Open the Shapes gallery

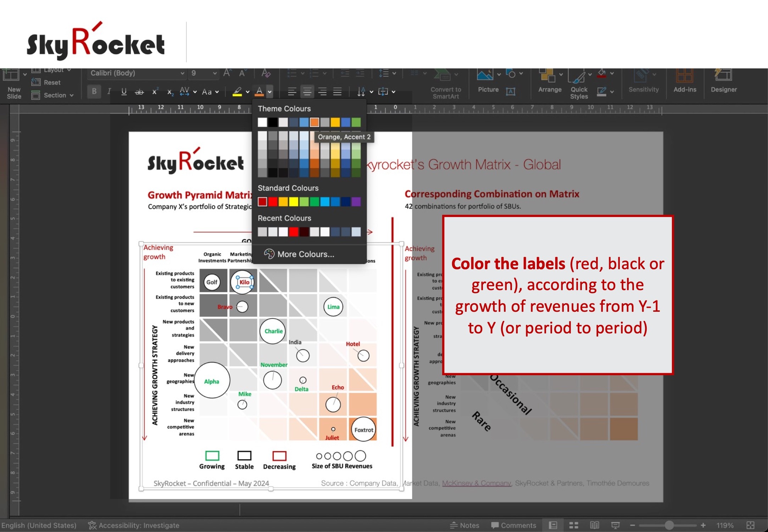(511, 74)
